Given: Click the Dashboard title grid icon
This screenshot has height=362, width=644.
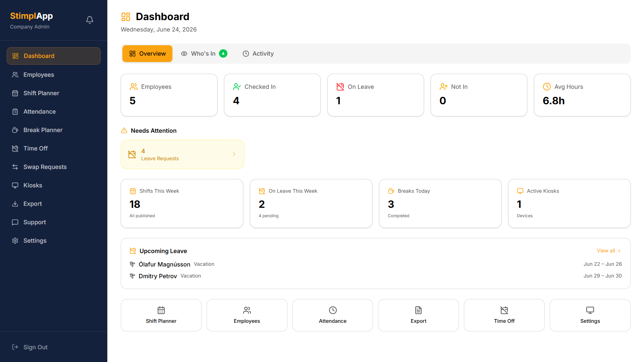Looking at the screenshot, I should click(126, 17).
